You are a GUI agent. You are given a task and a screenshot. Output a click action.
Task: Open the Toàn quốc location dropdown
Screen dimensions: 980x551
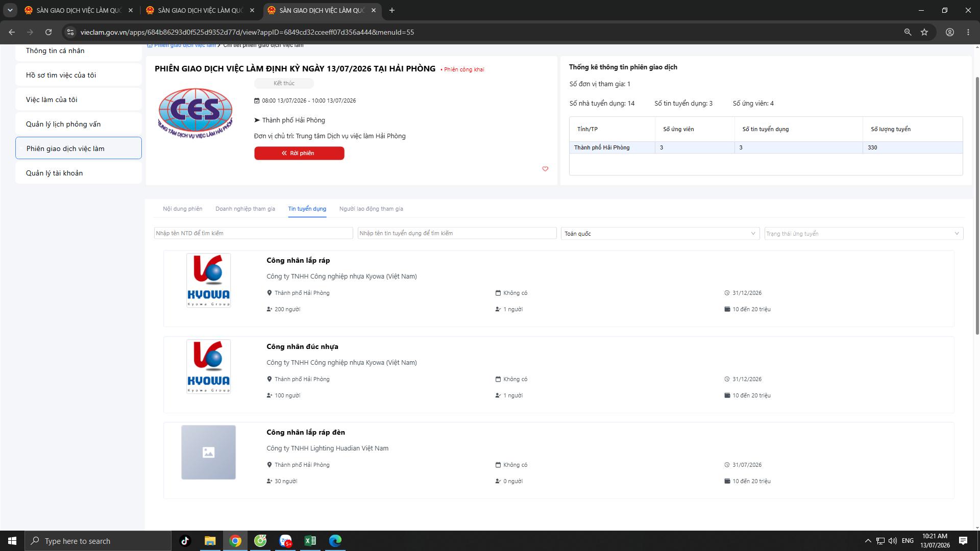pyautogui.click(x=660, y=233)
